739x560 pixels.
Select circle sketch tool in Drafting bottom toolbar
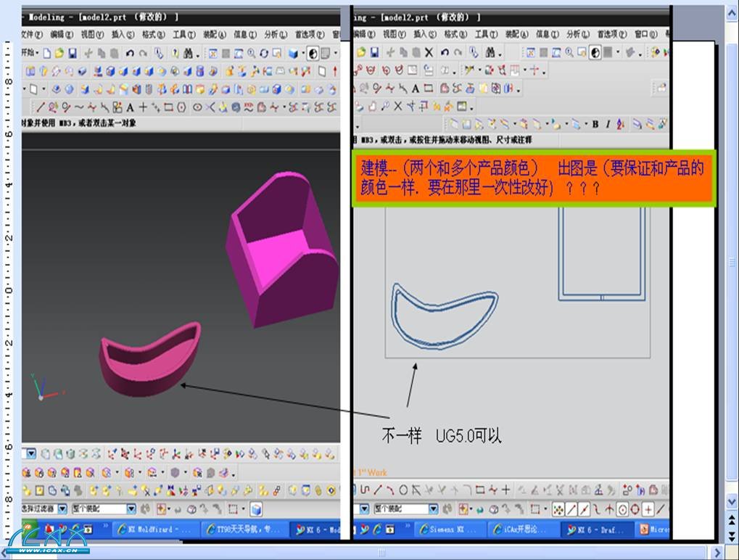403,490
